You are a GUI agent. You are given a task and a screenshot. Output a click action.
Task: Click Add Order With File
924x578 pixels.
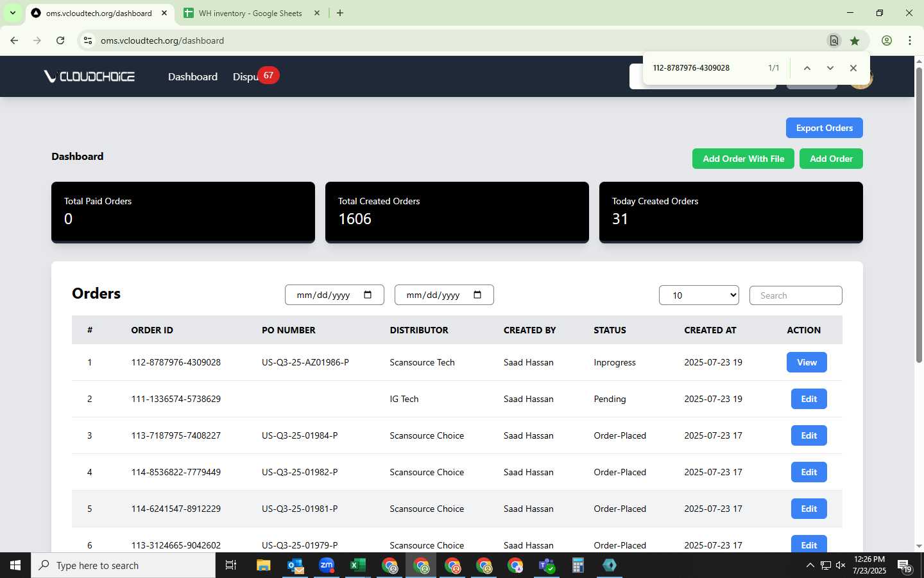(x=743, y=159)
